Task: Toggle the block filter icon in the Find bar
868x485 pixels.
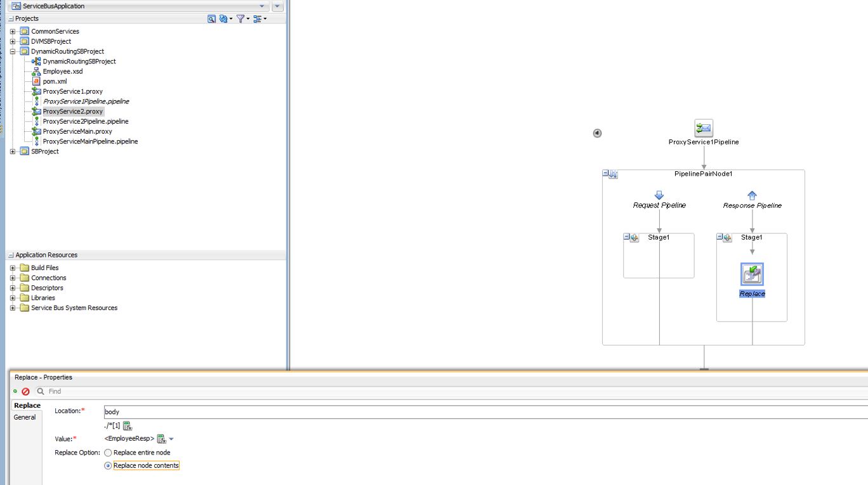Action: [x=24, y=391]
